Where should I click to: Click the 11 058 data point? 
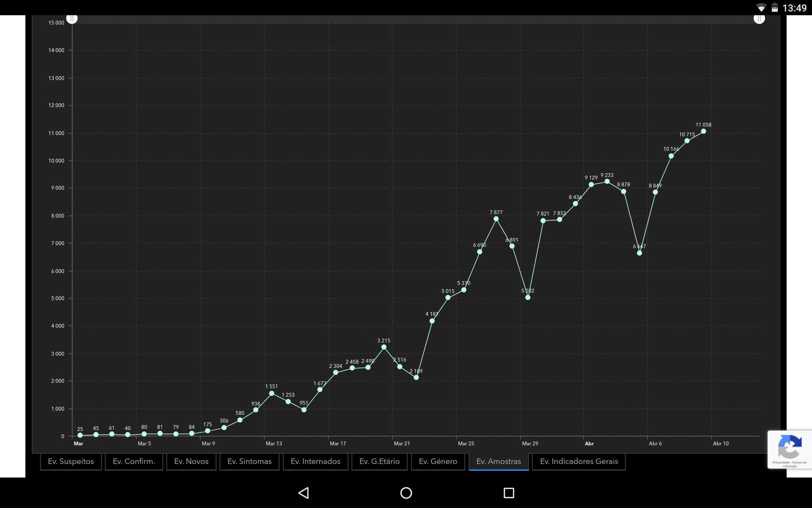tap(703, 131)
